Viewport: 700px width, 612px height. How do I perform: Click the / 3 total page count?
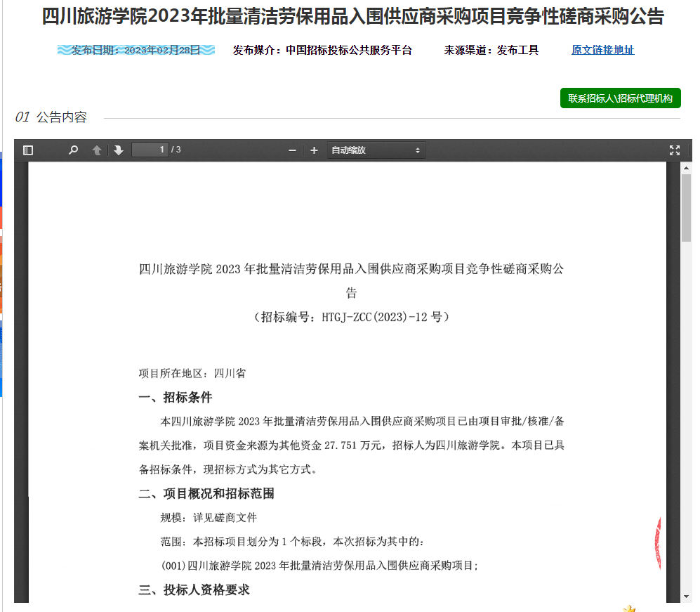[176, 150]
